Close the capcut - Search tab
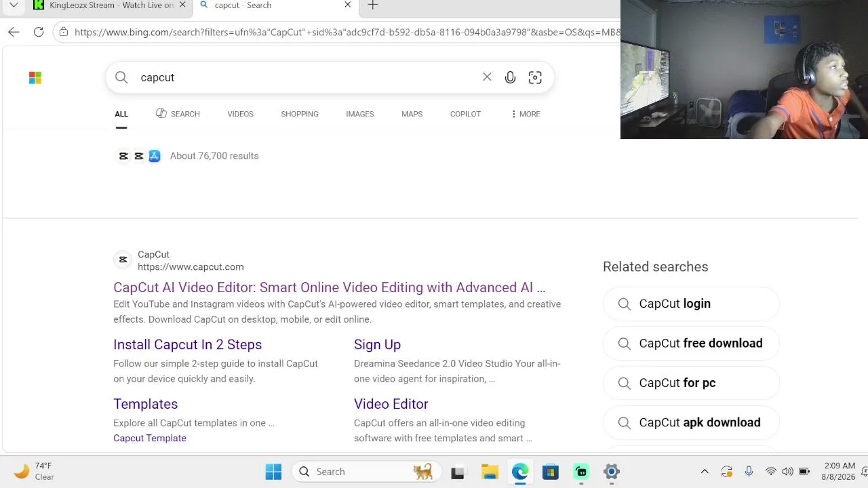 (348, 5)
